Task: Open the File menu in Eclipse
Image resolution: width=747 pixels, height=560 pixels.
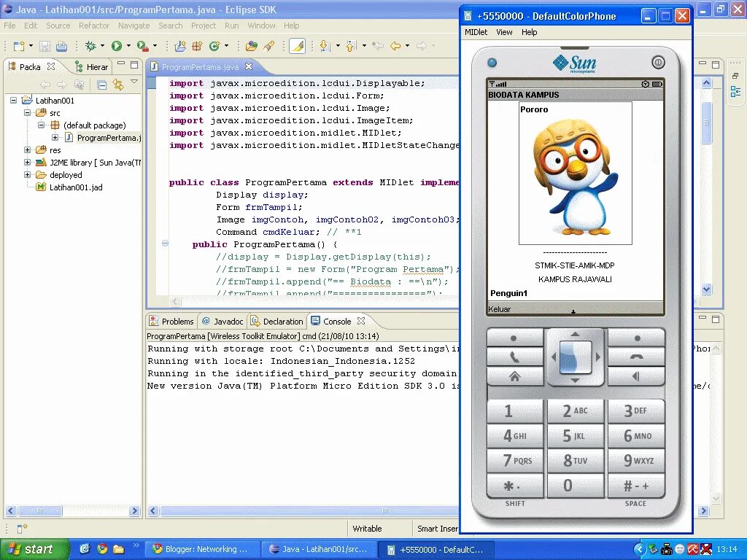Action: [x=9, y=26]
